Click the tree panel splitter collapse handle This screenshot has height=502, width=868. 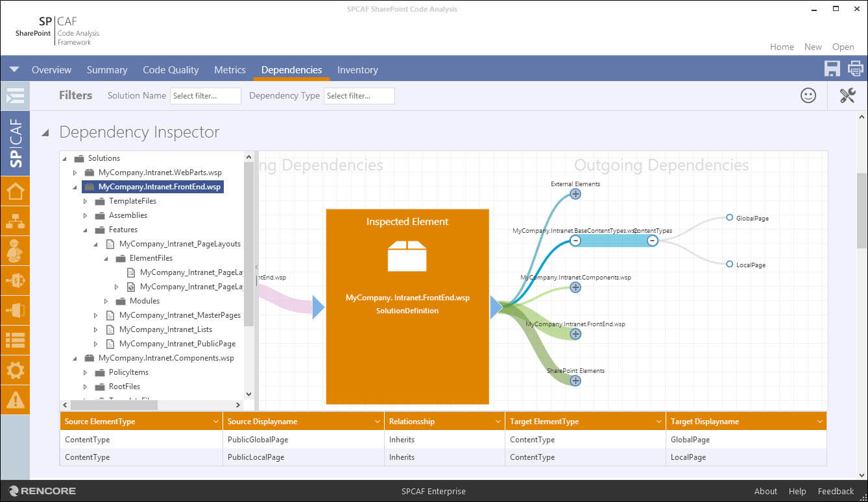[256, 267]
